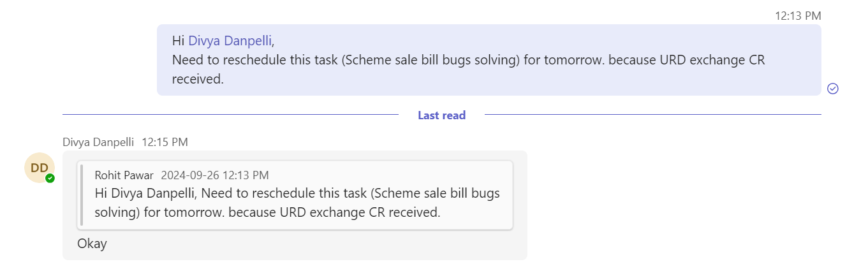
Task: Click quoted line starting with solving) for tomorrow
Action: pyautogui.click(x=268, y=212)
